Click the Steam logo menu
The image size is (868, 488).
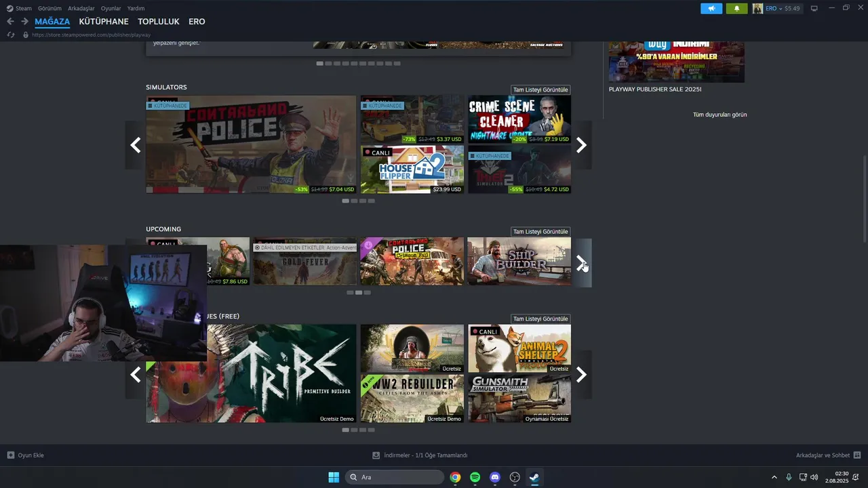9,8
